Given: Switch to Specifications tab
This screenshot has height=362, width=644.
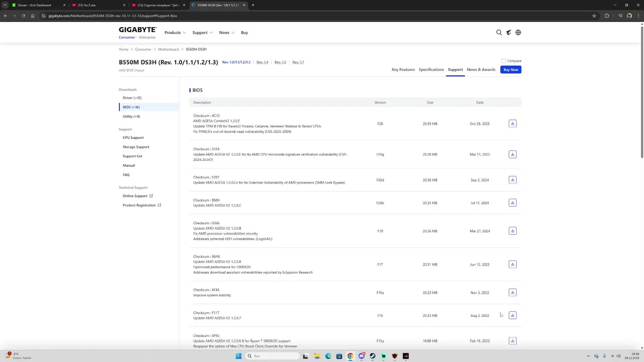Looking at the screenshot, I should (431, 69).
